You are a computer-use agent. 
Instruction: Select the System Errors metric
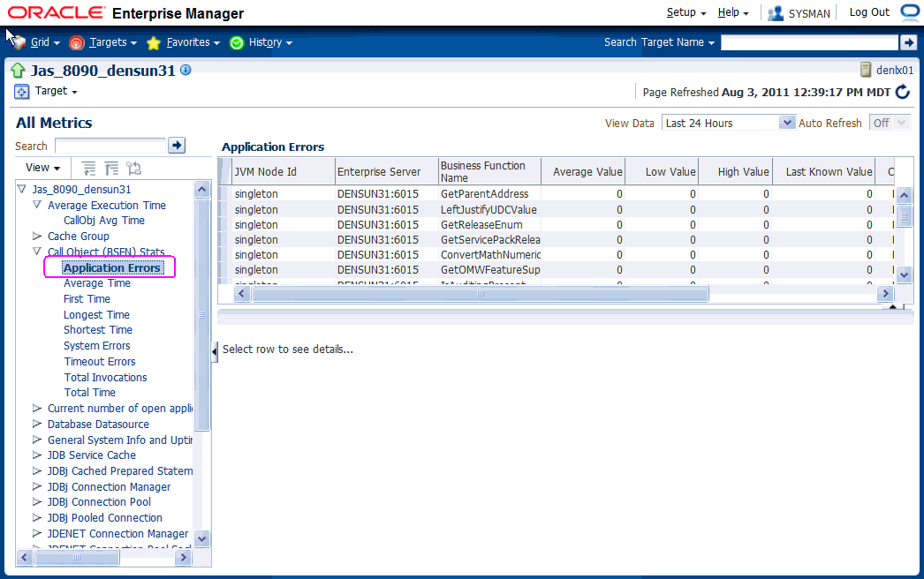coord(96,346)
